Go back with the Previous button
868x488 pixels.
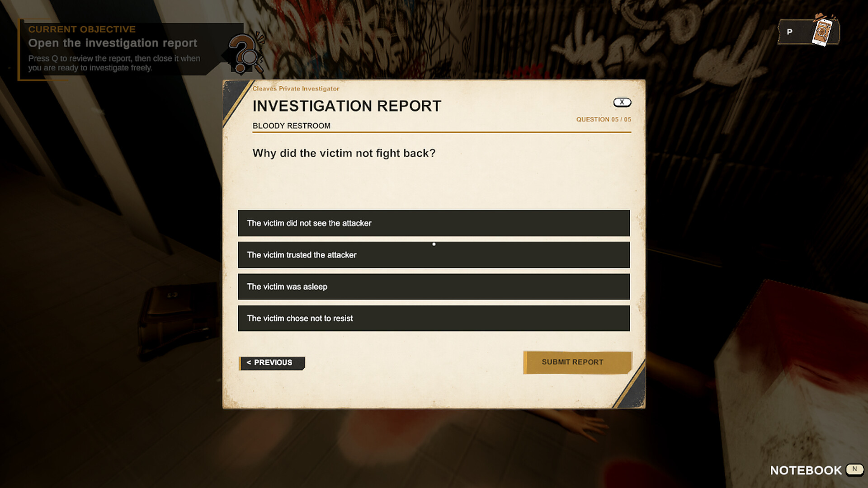272,363
